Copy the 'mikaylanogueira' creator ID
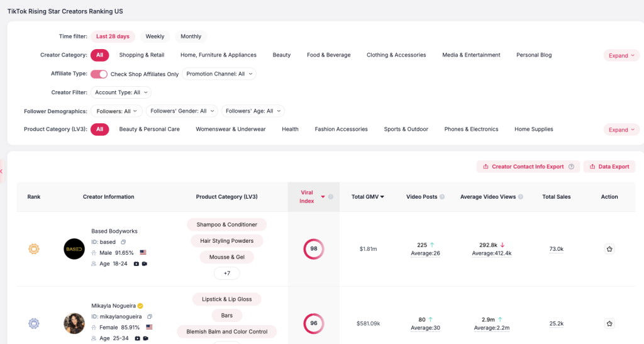Viewport: 644px width, 344px height. point(150,316)
